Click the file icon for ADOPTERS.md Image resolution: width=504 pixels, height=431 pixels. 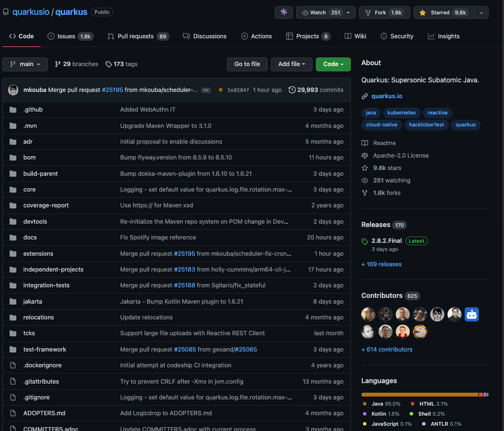pos(13,413)
